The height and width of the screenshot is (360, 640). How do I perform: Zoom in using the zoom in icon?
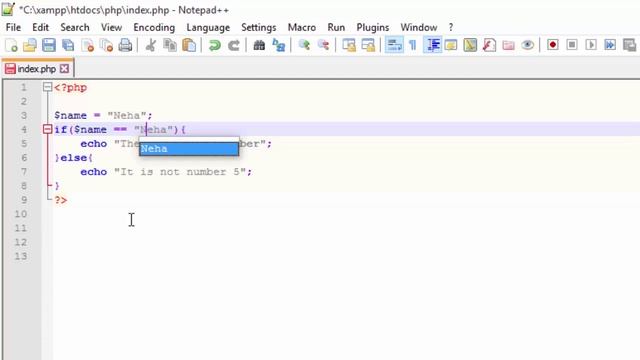[304, 45]
